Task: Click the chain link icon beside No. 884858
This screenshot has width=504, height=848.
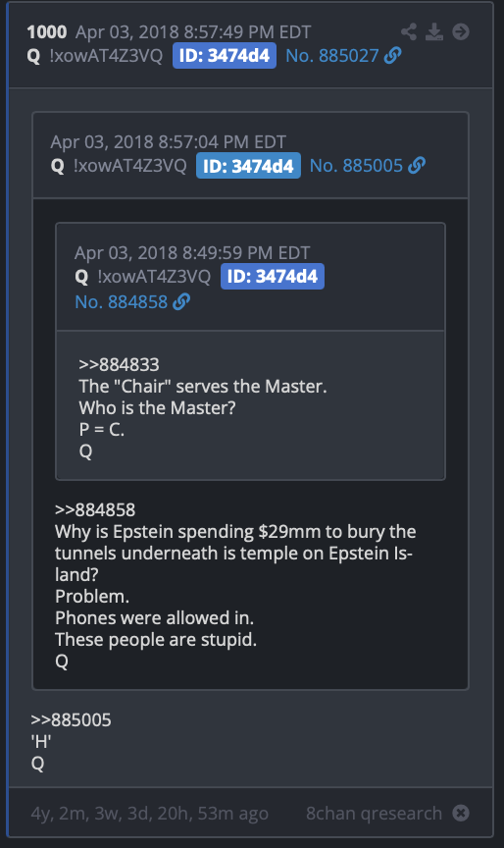Action: pyautogui.click(x=181, y=301)
